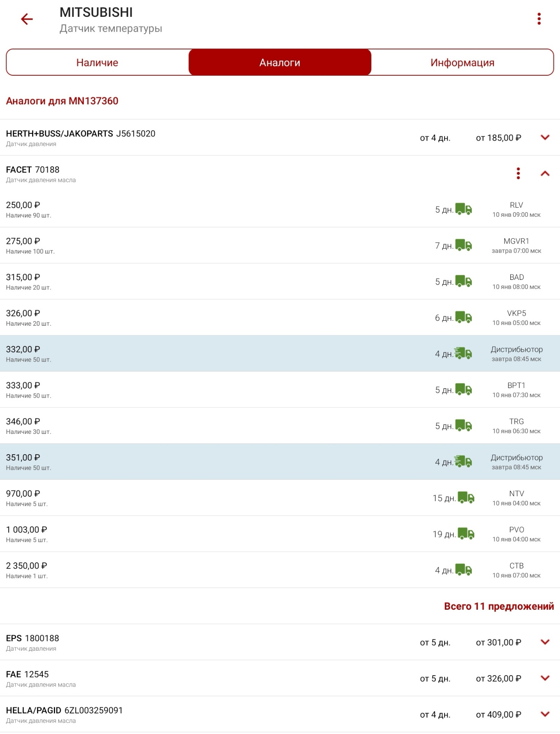Expand HERTH+BUSS/JAKOPARTS J5615020 offers
This screenshot has height=734, width=560.
(545, 138)
